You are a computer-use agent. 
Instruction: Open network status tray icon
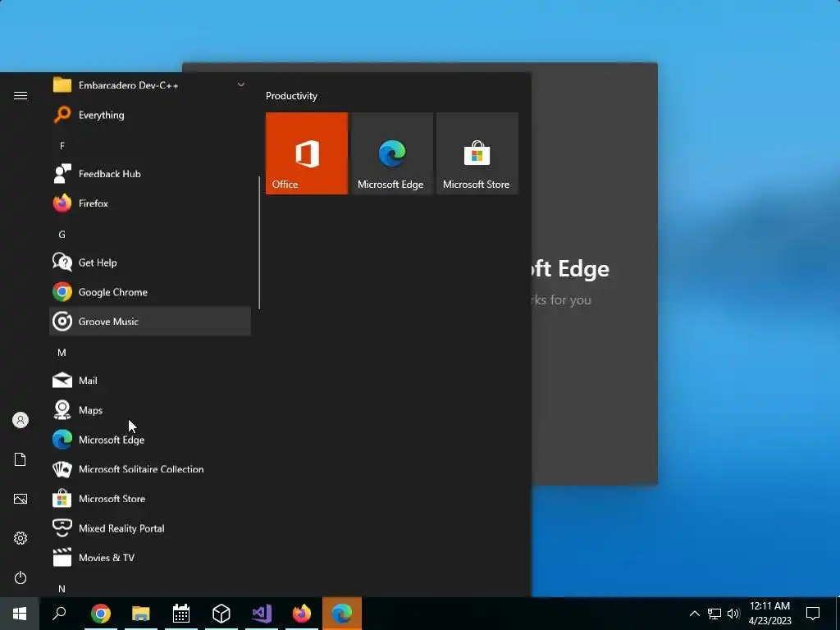(714, 614)
